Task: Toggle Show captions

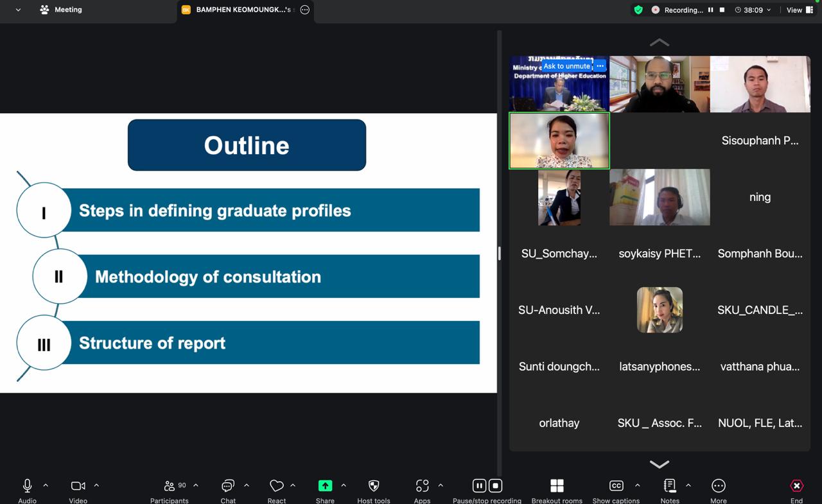Action: 616,487
